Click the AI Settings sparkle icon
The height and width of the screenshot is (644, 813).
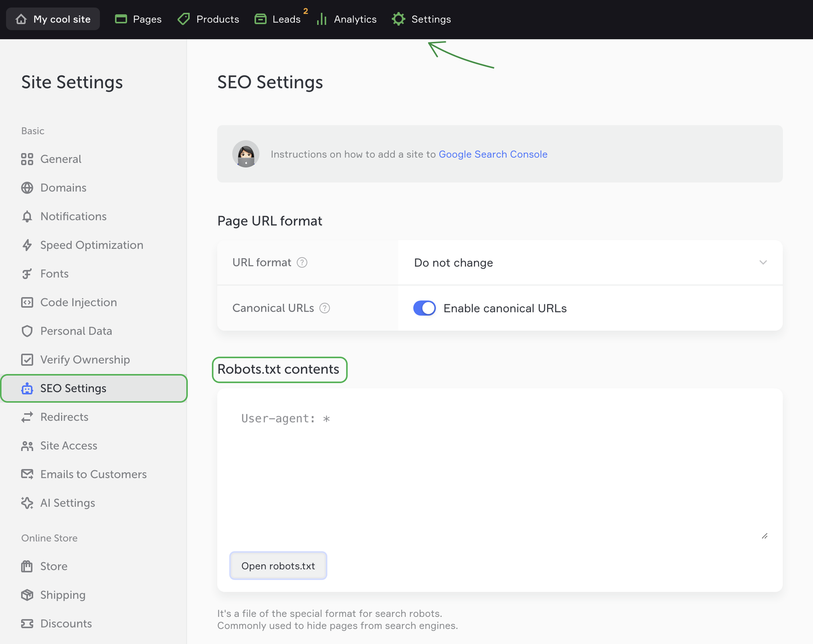(x=27, y=503)
